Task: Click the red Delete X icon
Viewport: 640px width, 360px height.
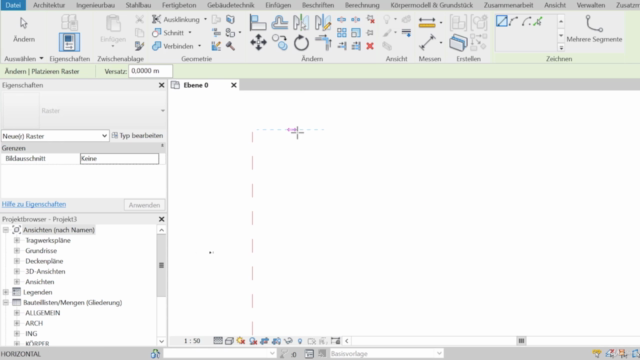Action: 370,46
